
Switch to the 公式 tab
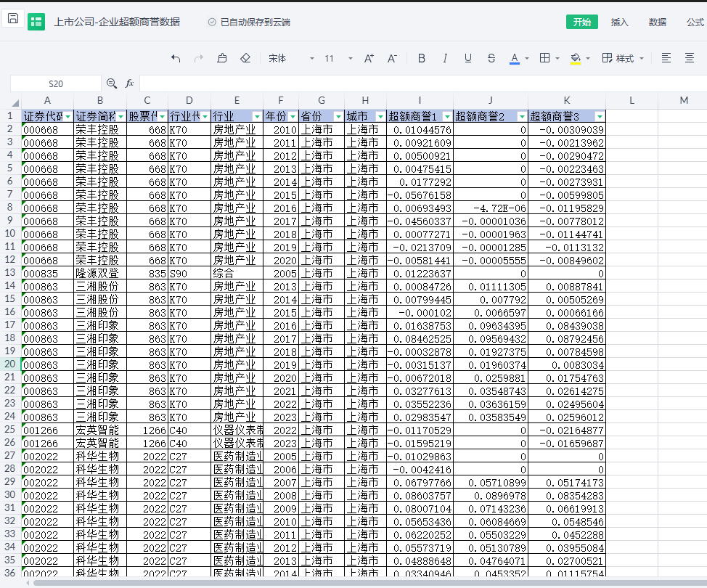click(x=695, y=22)
